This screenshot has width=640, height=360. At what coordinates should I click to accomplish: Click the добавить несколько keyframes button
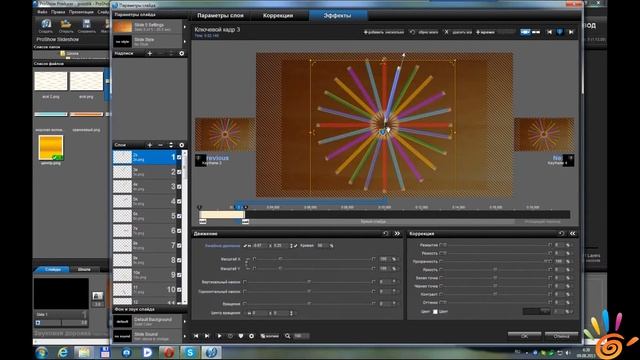(x=384, y=32)
